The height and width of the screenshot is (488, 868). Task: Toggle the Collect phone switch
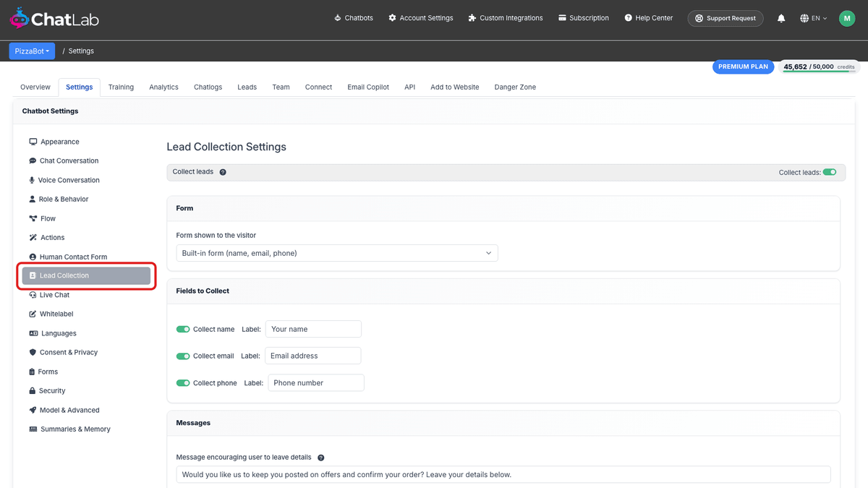(183, 383)
